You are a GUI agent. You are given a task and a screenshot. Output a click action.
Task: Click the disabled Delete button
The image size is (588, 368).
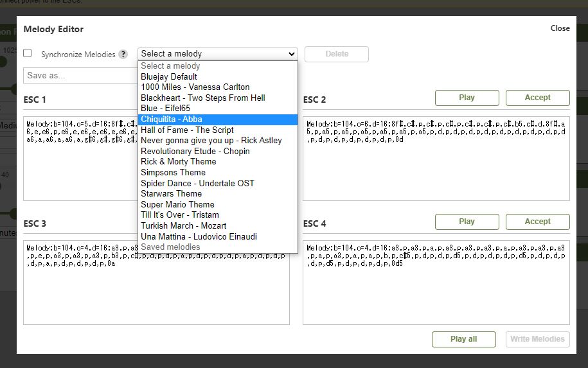coord(337,54)
